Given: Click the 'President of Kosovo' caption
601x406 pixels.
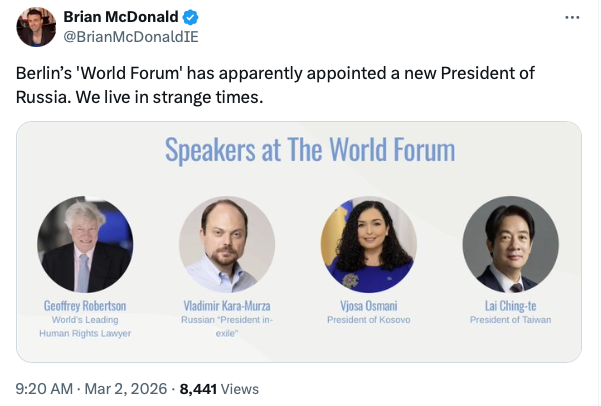Looking at the screenshot, I should pyautogui.click(x=368, y=320).
